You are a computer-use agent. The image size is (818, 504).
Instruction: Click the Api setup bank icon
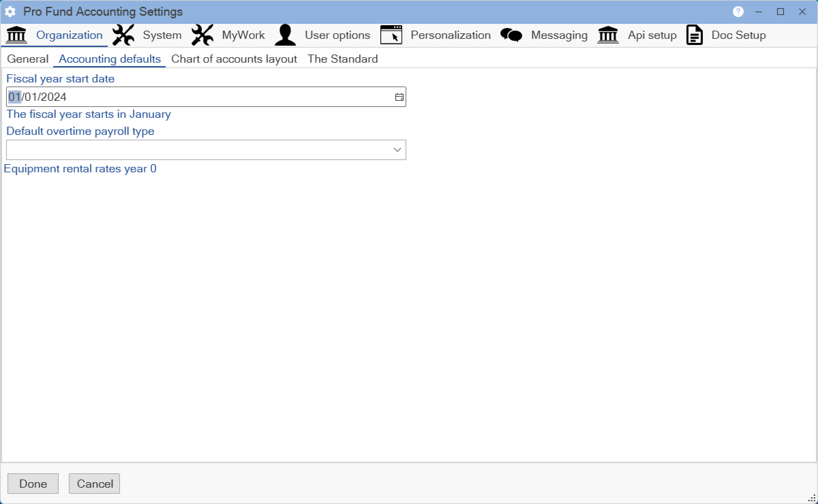pyautogui.click(x=608, y=35)
